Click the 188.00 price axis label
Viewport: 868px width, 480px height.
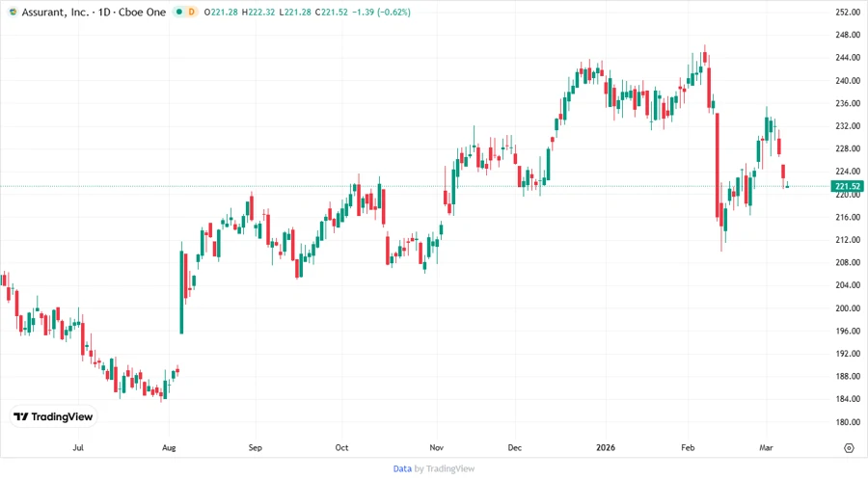[848, 377]
